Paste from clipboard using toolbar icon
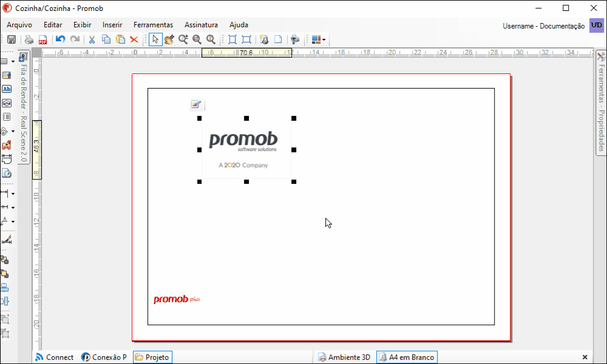Screen dimensions: 607x364 click(x=120, y=39)
